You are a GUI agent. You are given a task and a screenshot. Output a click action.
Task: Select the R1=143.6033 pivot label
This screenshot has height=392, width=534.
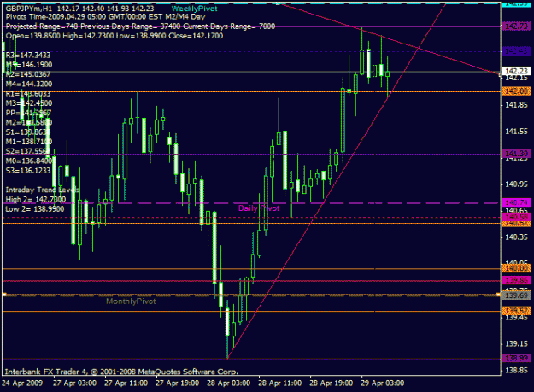click(28, 94)
